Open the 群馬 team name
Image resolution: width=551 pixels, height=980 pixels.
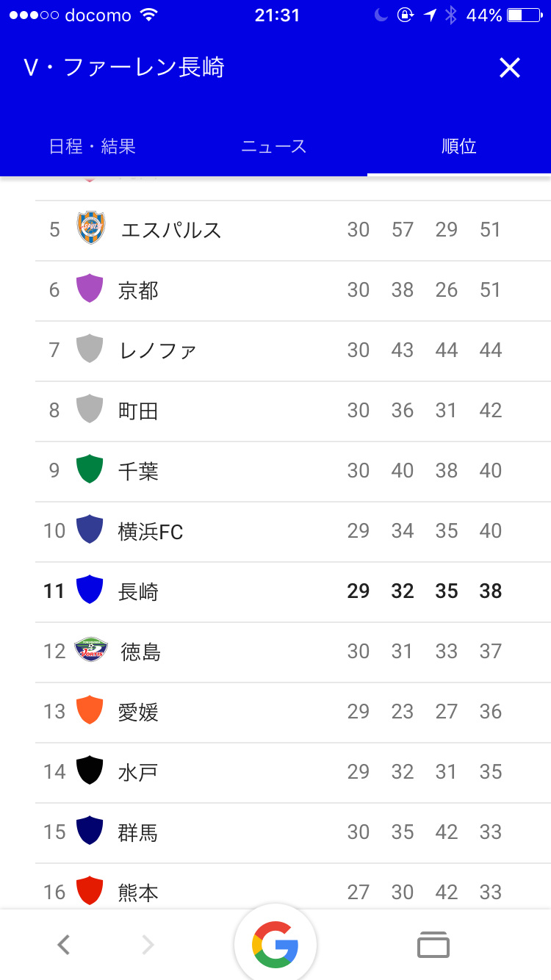point(138,832)
